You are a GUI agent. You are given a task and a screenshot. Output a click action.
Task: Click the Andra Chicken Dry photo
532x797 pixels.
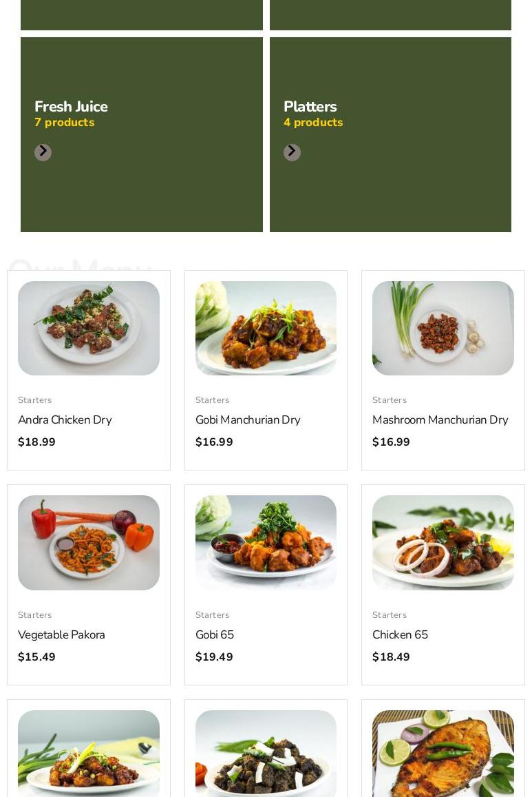(x=89, y=328)
